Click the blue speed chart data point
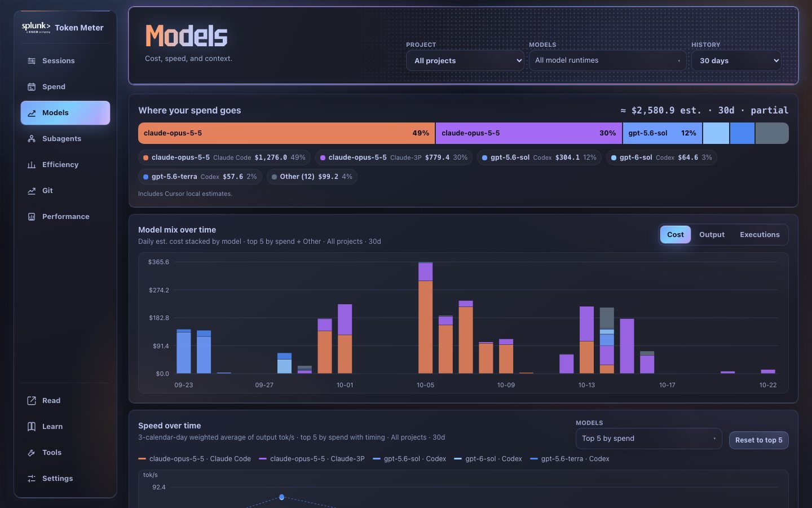This screenshot has width=812, height=508. pyautogui.click(x=281, y=497)
